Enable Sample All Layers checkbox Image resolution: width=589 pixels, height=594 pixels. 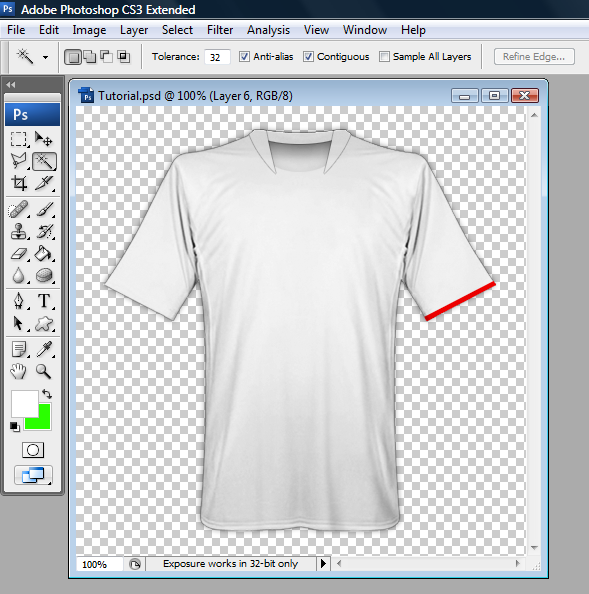(x=384, y=57)
